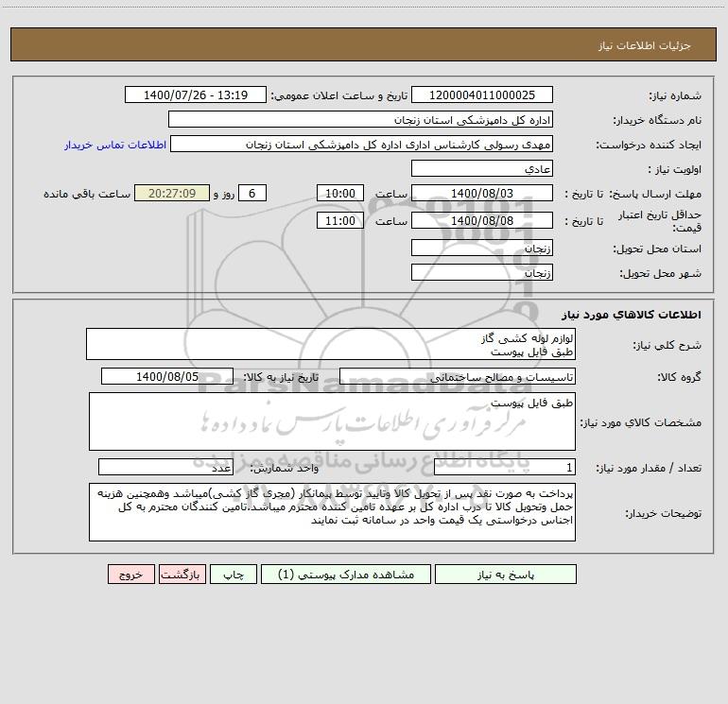Click remaining days field showing 6
The image size is (728, 704).
point(252,193)
